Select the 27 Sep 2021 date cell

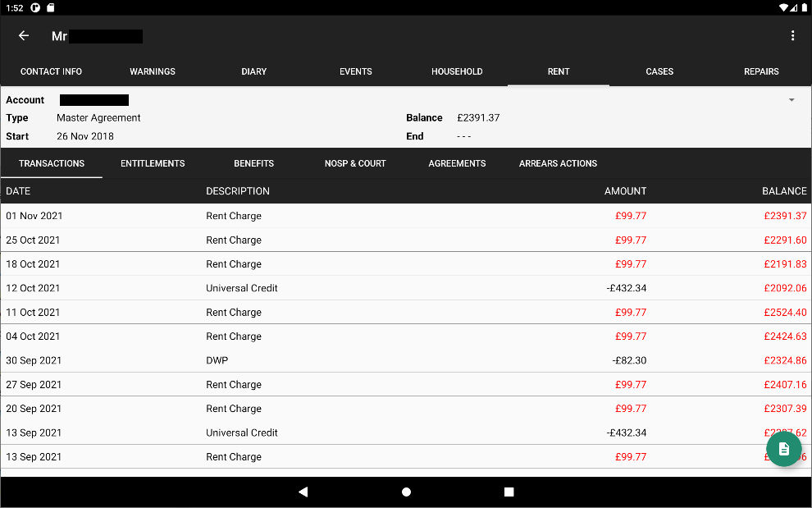click(34, 384)
